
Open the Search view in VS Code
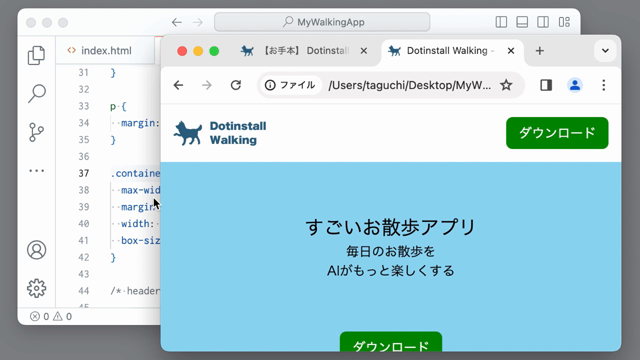pyautogui.click(x=36, y=93)
